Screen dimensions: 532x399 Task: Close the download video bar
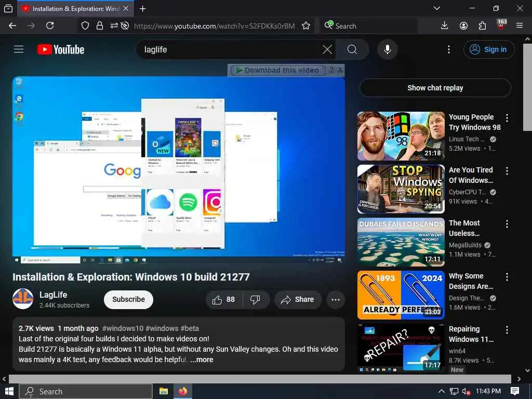pyautogui.click(x=340, y=70)
